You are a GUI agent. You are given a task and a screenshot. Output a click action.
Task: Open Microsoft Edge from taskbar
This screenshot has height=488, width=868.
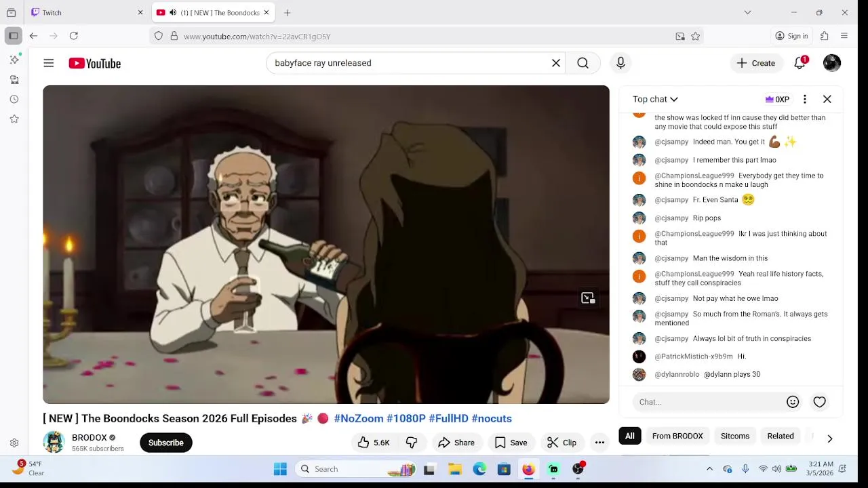479,469
